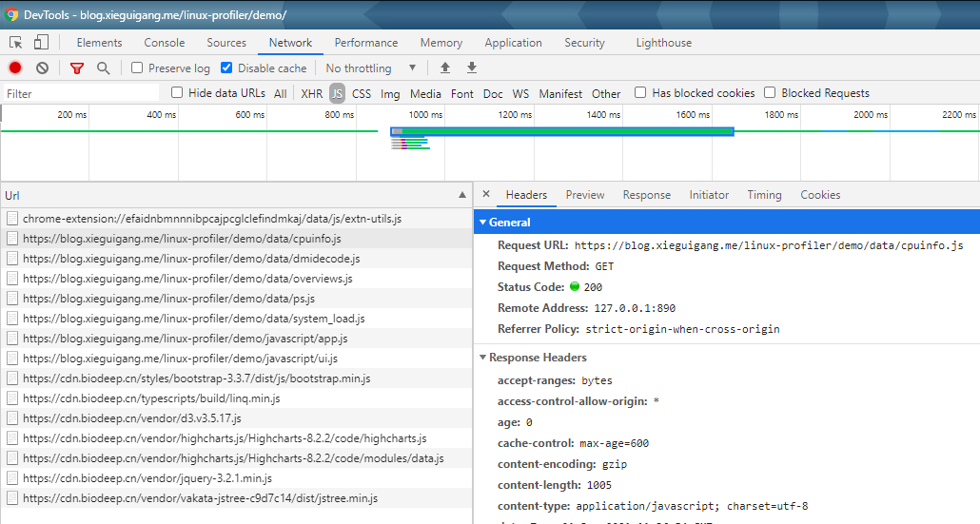Viewport: 980px width, 524px height.
Task: Click the inspect element picker icon
Action: 16,43
